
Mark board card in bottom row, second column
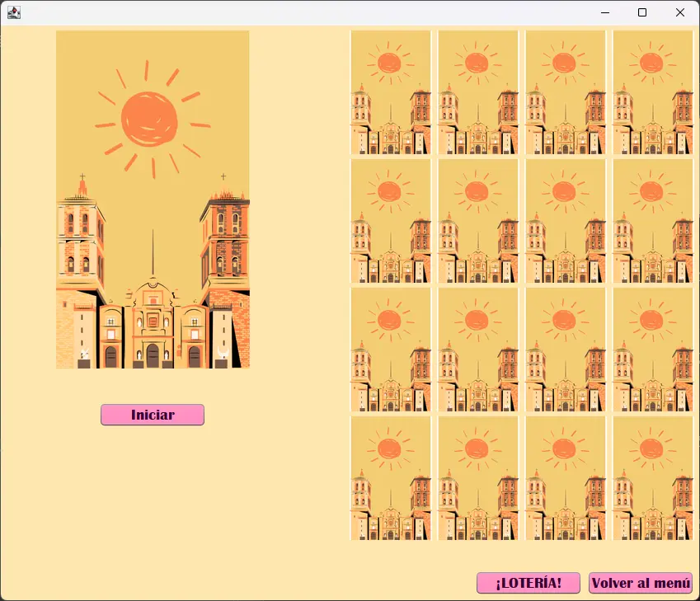[x=478, y=478]
